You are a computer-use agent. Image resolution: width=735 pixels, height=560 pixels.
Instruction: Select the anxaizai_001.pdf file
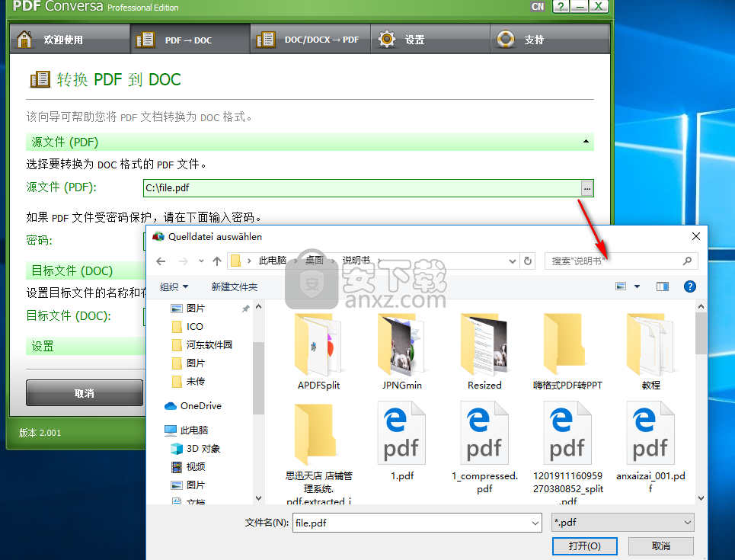coord(650,448)
